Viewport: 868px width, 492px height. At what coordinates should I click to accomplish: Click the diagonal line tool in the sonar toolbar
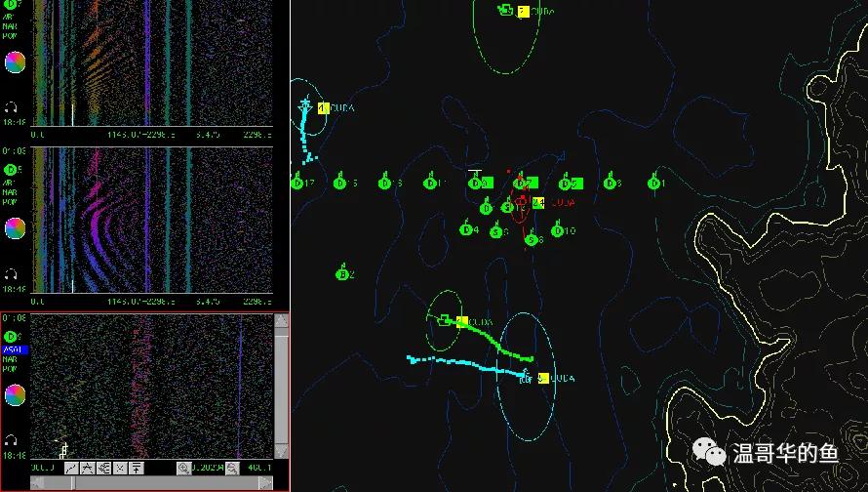click(71, 469)
